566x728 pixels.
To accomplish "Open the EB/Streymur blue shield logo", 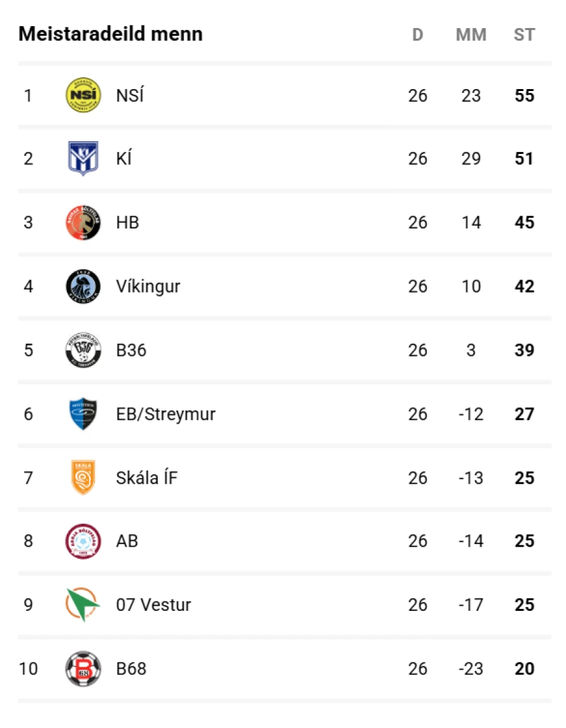I will (x=83, y=414).
